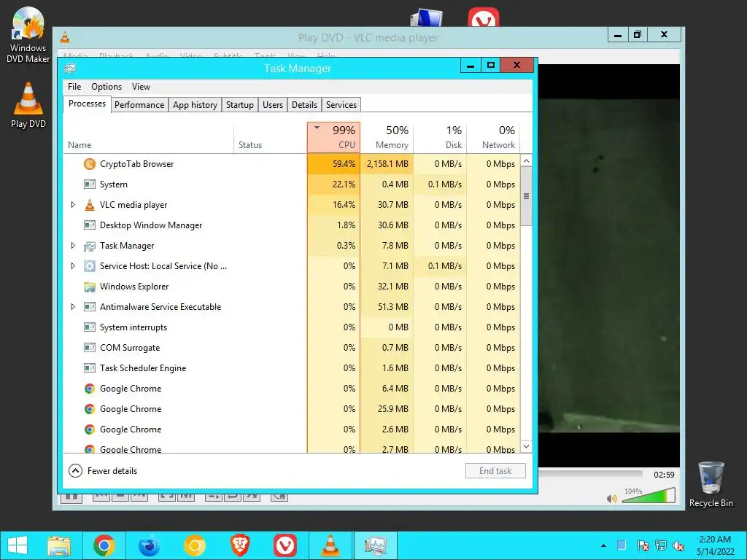Viewport: 747px width, 560px height.
Task: Click the End task button
Action: click(x=495, y=471)
